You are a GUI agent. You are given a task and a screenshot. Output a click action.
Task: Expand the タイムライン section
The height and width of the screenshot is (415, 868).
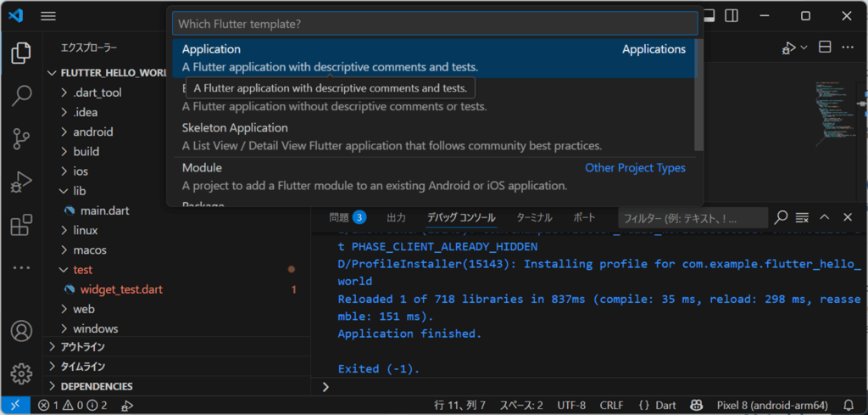click(x=176, y=367)
